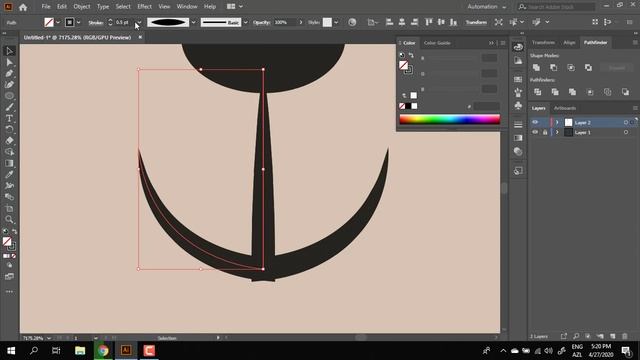Viewport: 640px width, 360px height.
Task: Click Recolor Artwork icon in control bar
Action: 352,22
